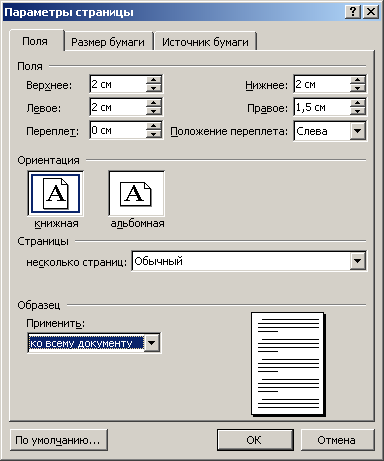Increase the Верхнее margin value
Viewport: 384px width, 461px height.
154,80
